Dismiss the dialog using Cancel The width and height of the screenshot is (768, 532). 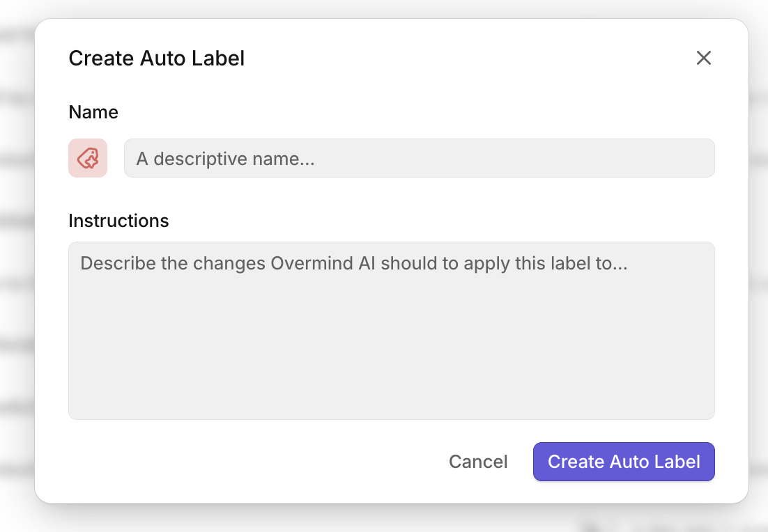pos(478,462)
